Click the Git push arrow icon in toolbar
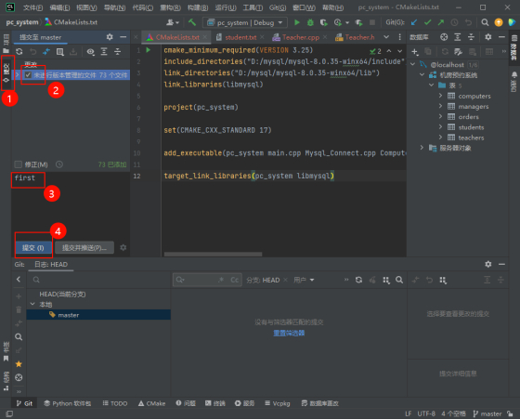 click(441, 22)
